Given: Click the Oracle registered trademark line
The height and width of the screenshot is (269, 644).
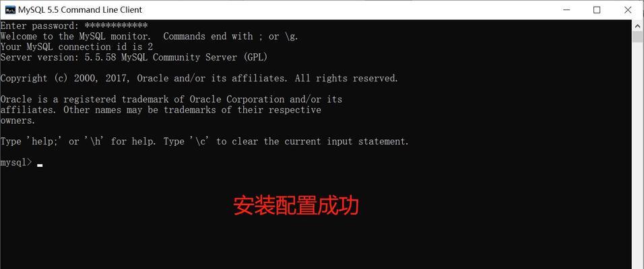Looking at the screenshot, I should [x=171, y=100].
